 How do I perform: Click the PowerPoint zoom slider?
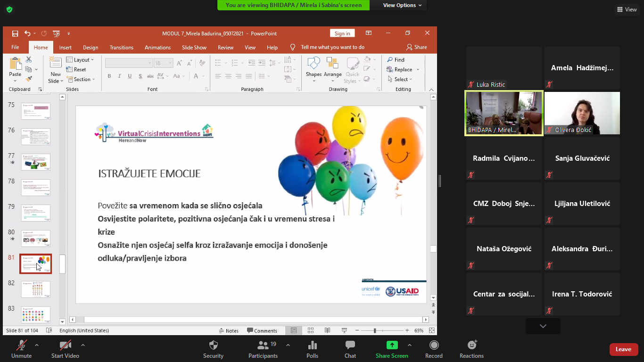click(375, 330)
